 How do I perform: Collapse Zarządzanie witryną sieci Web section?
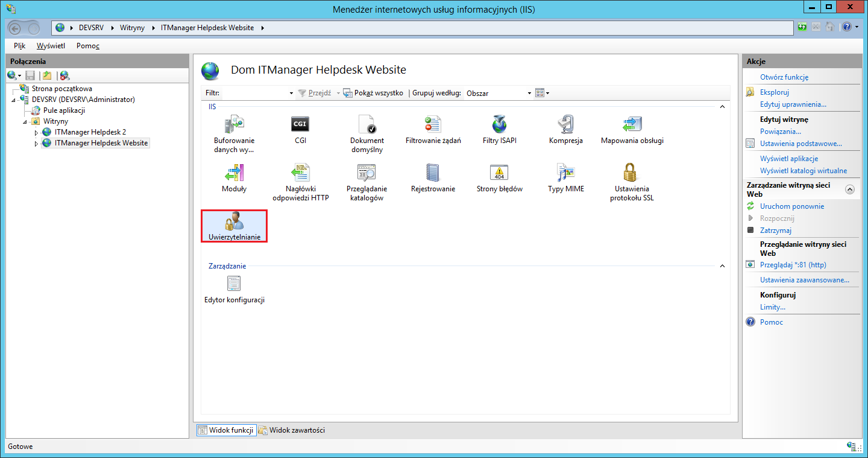[850, 189]
